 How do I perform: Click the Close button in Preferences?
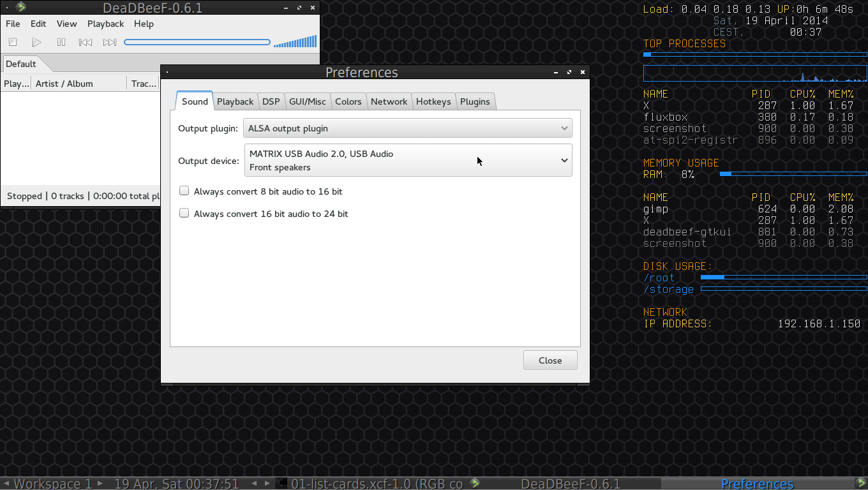tap(550, 360)
